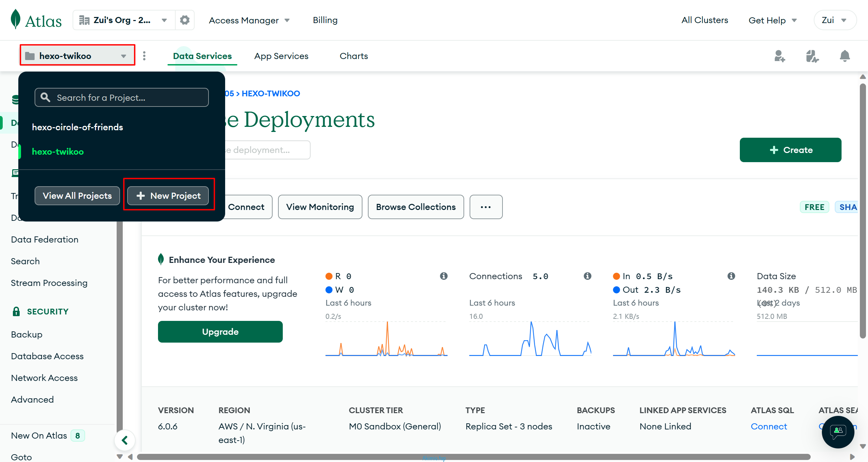
Task: Click the FREE tier badge
Action: [814, 207]
